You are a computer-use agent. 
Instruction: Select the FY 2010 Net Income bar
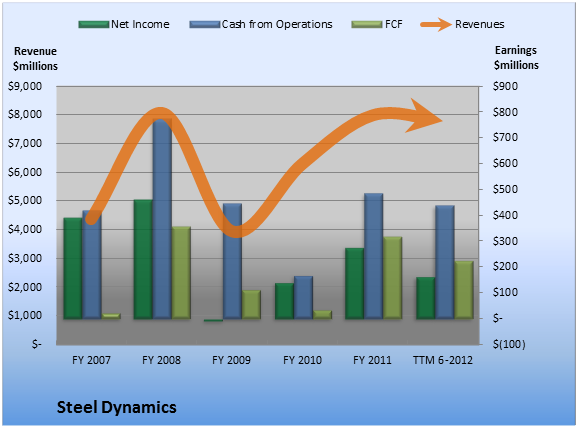pos(284,301)
